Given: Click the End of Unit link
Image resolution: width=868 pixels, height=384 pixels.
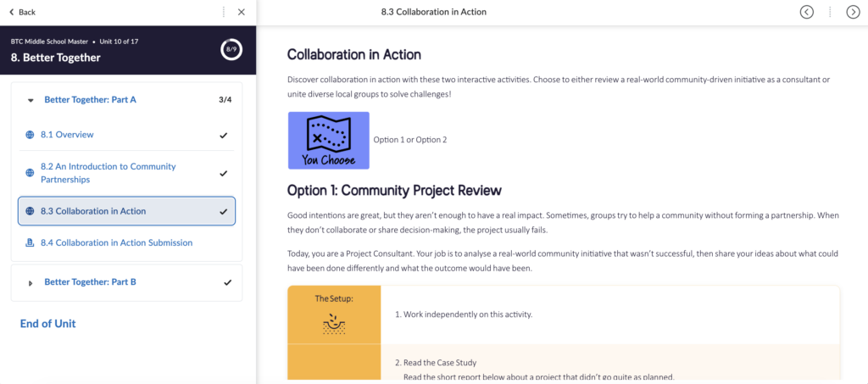Looking at the screenshot, I should click(x=47, y=324).
